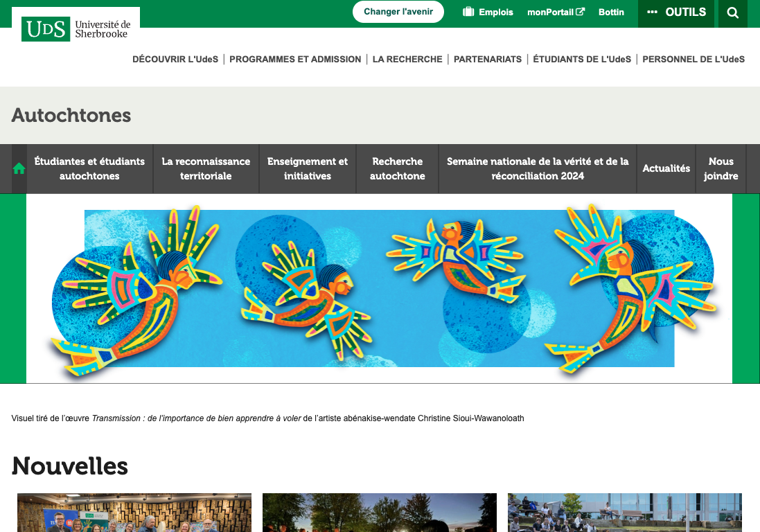
Task: Click the Université de Sherbrooke logo
Action: [x=76, y=28]
